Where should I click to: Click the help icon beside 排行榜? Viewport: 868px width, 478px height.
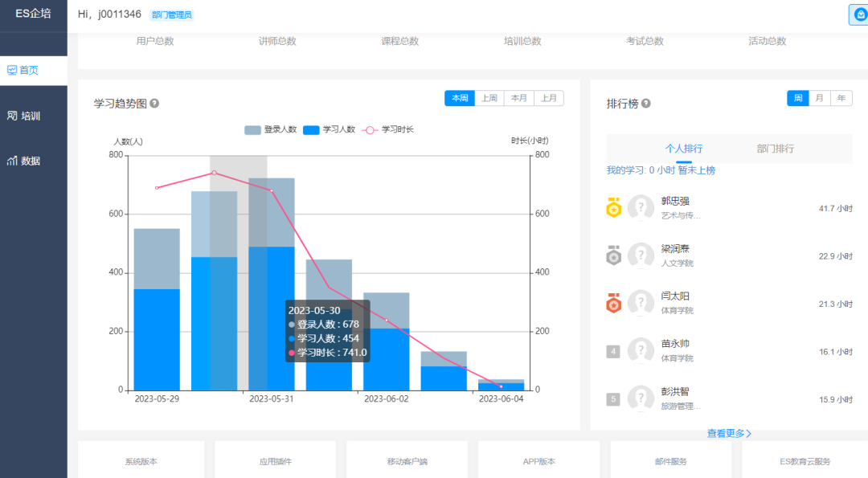646,104
